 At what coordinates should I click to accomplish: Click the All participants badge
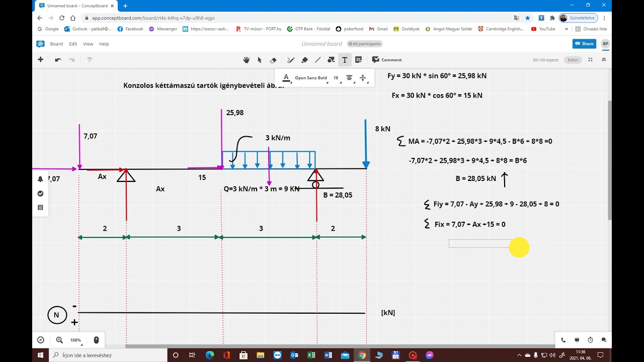(x=365, y=44)
